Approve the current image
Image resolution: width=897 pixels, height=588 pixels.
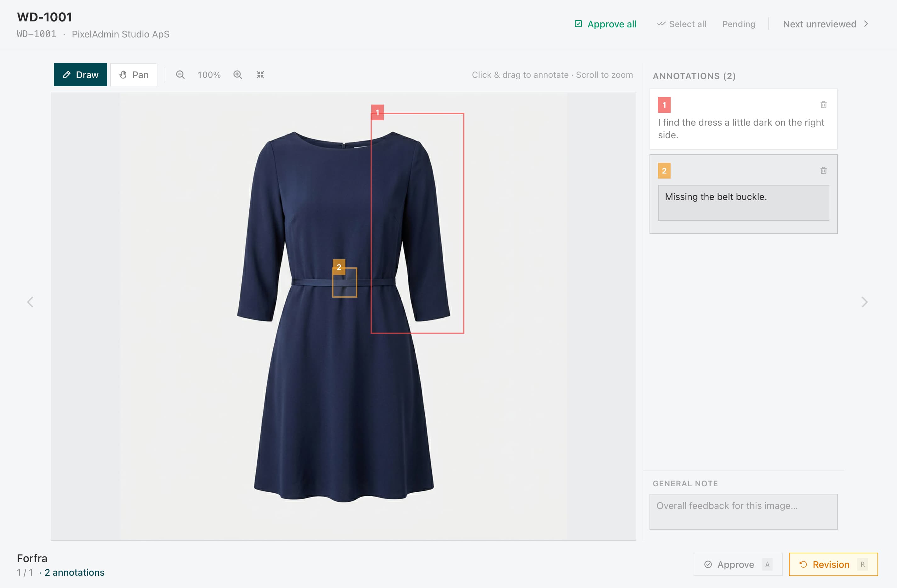(x=737, y=564)
